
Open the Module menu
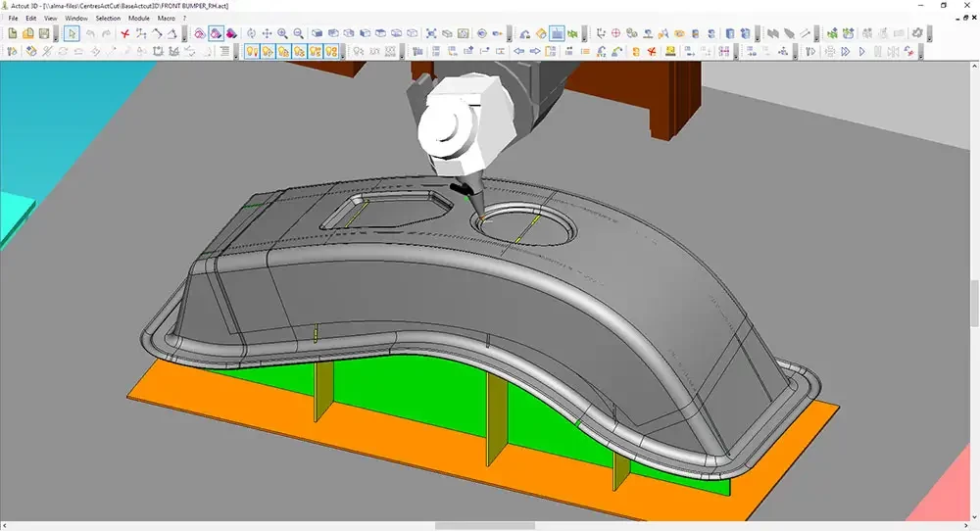tap(139, 18)
